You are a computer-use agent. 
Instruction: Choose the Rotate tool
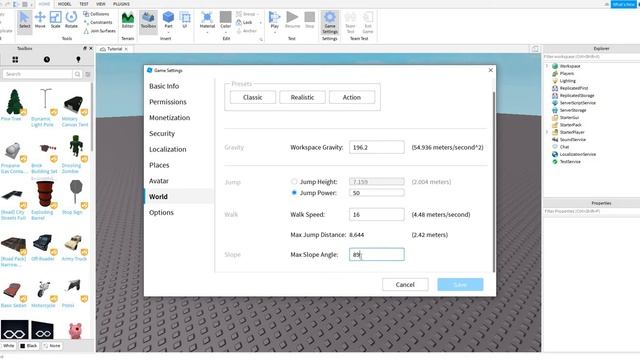(71, 20)
